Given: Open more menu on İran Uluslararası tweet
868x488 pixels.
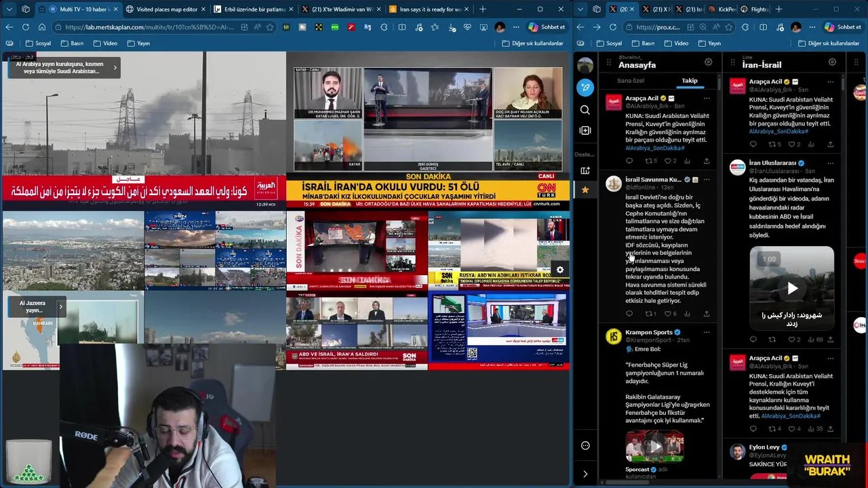Looking at the screenshot, I should (830, 163).
